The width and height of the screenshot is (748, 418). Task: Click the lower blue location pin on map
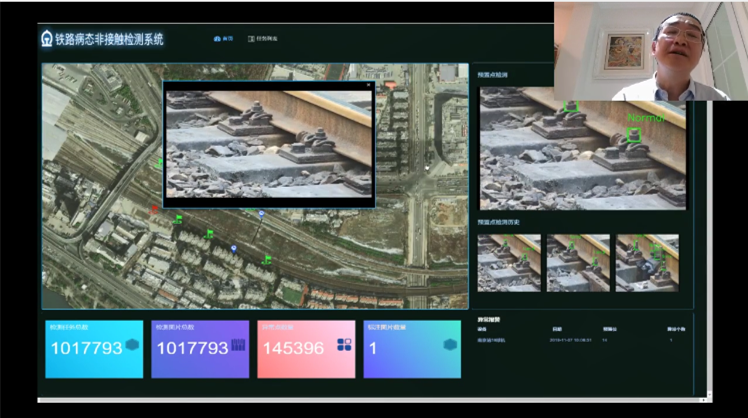coord(233,248)
